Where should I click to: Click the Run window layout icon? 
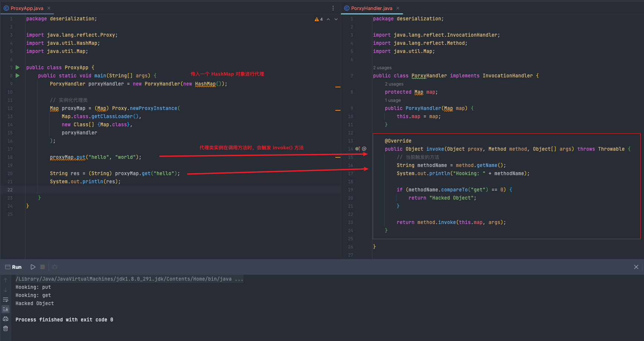[x=7, y=267]
